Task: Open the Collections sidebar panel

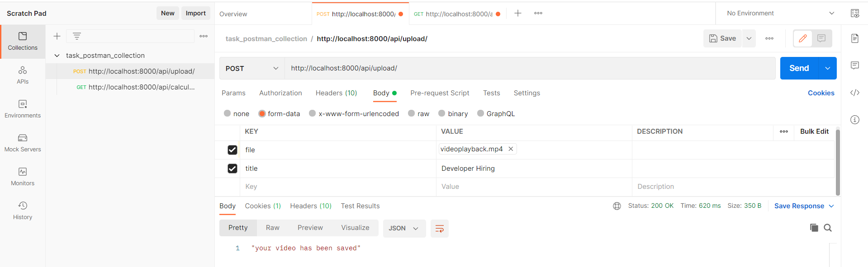Action: coord(23,42)
